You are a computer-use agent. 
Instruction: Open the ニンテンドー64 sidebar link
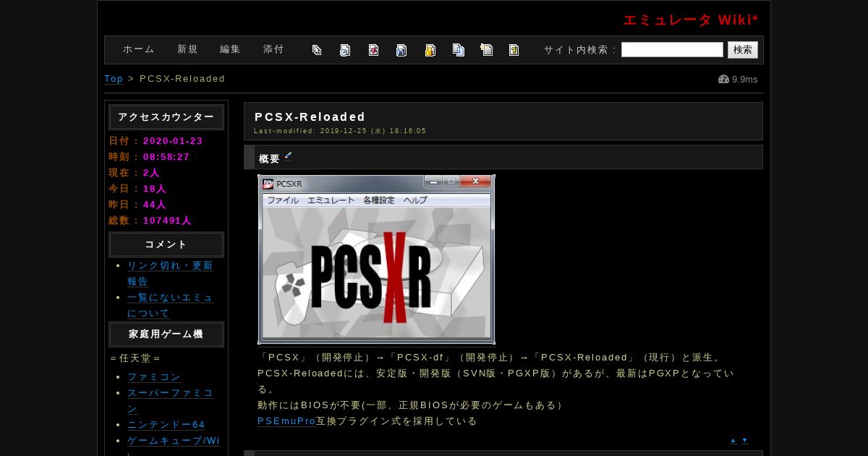tap(166, 424)
